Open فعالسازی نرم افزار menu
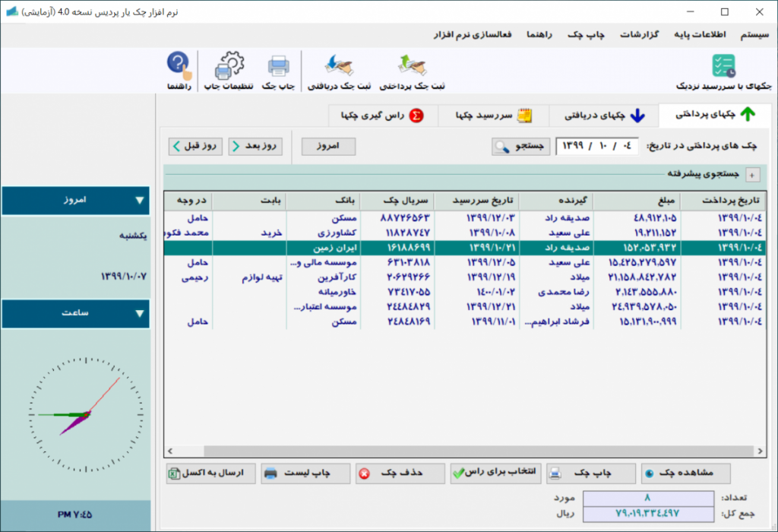 (473, 35)
